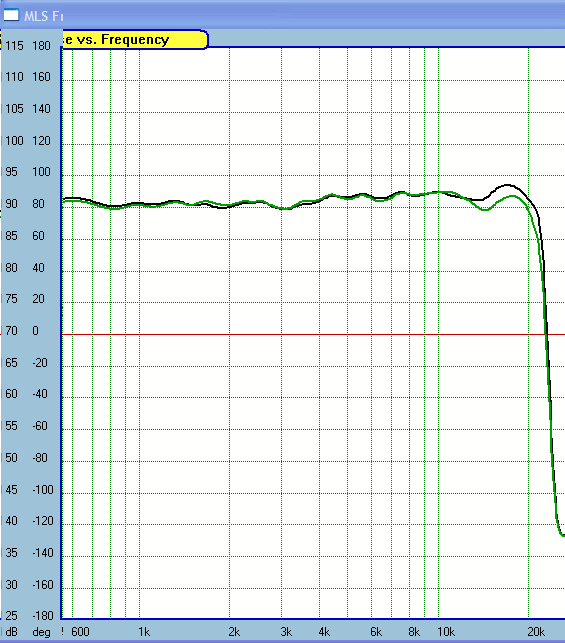Click the 6k frequency axis label
The height and width of the screenshot is (643, 565).
pos(376,632)
